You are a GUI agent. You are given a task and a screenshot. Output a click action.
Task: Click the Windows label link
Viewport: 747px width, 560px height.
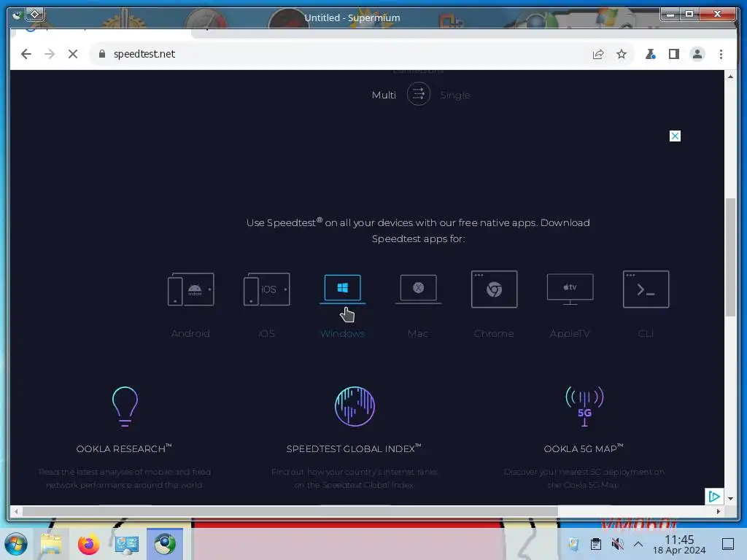pos(343,333)
